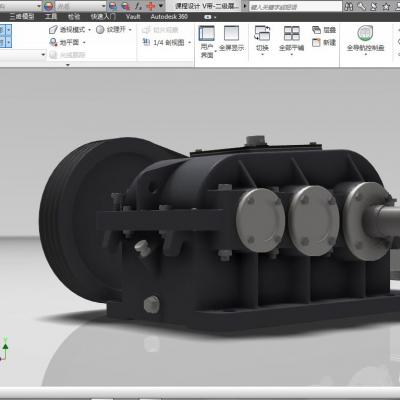Viewport: 400px width, 400px height.
Task: Open the fx parameters icon
Action: click(139, 6)
